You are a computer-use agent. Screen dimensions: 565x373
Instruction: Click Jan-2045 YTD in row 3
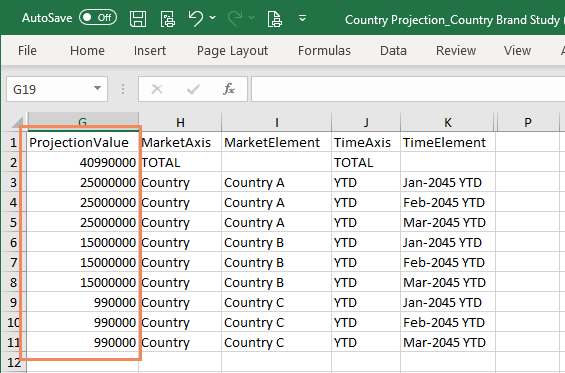(448, 183)
